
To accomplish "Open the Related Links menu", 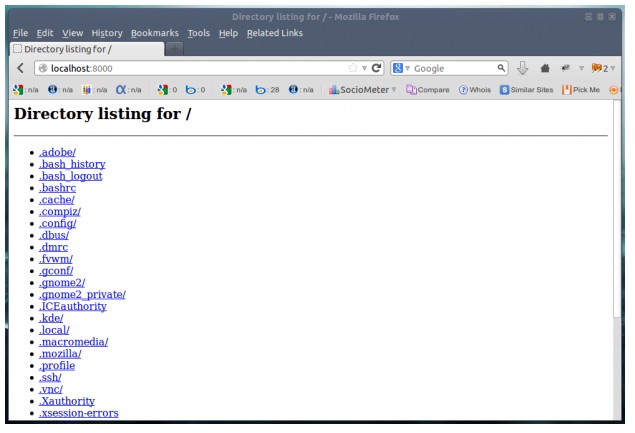I will coord(275,33).
